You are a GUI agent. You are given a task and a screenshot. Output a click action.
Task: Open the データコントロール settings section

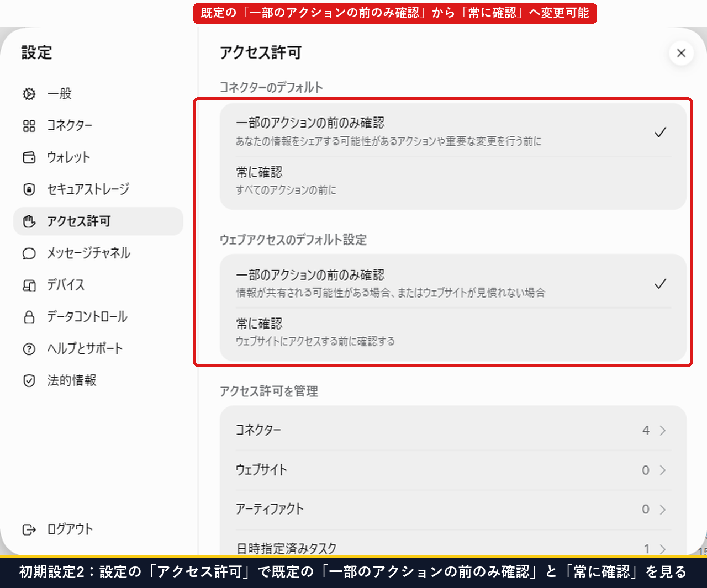[x=98, y=317]
